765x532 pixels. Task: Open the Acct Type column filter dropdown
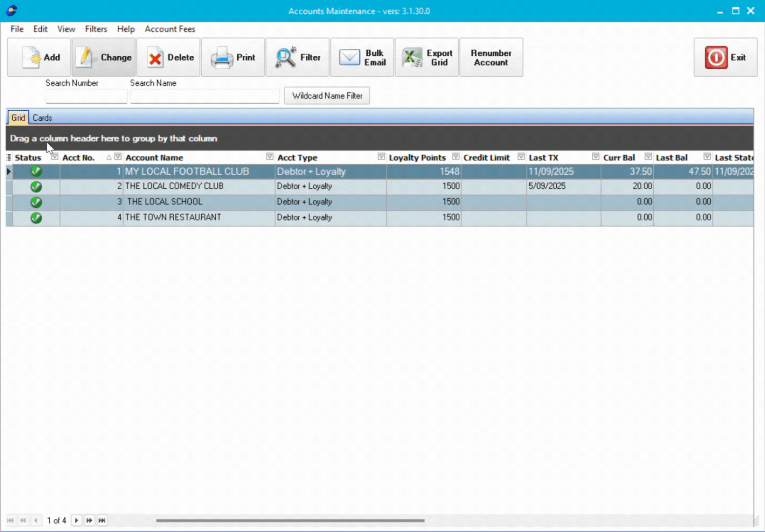click(x=381, y=156)
